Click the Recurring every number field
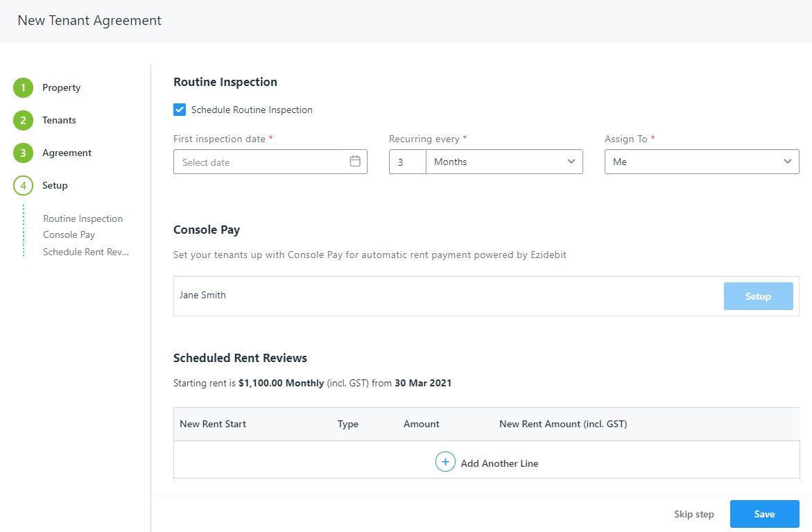 pos(407,162)
